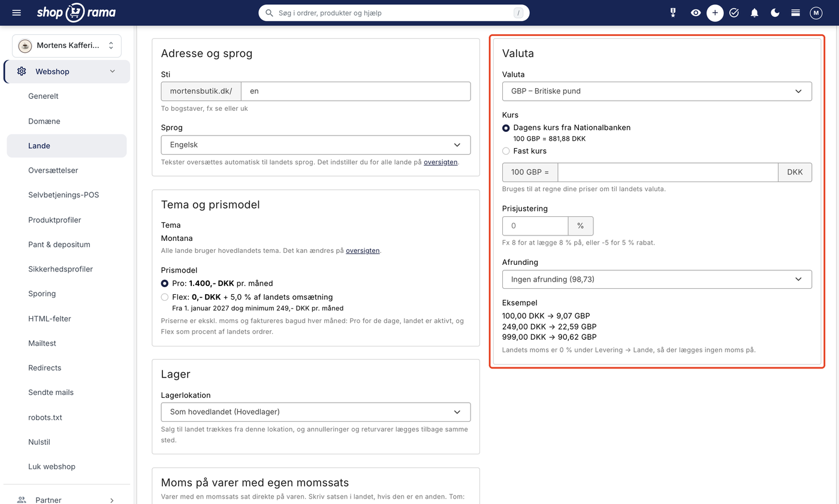Image resolution: width=839 pixels, height=504 pixels.
Task: Go to Sporing in the sidebar
Action: coord(67,294)
